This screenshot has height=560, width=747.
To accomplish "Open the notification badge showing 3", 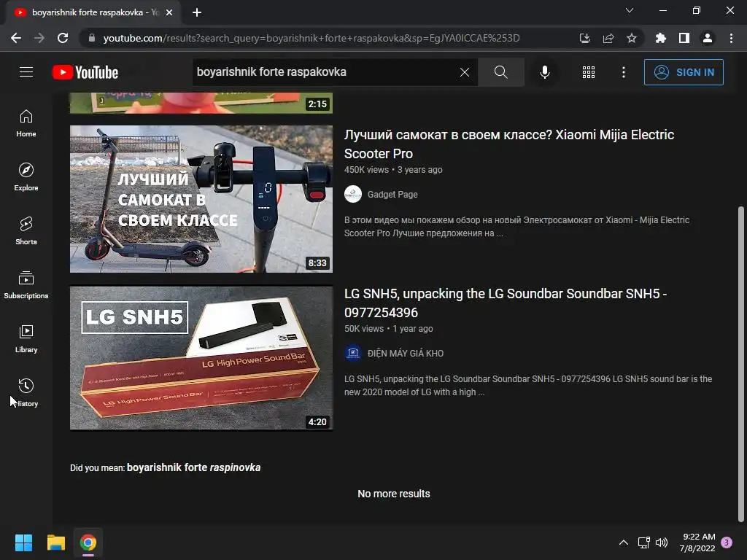I will (727, 542).
